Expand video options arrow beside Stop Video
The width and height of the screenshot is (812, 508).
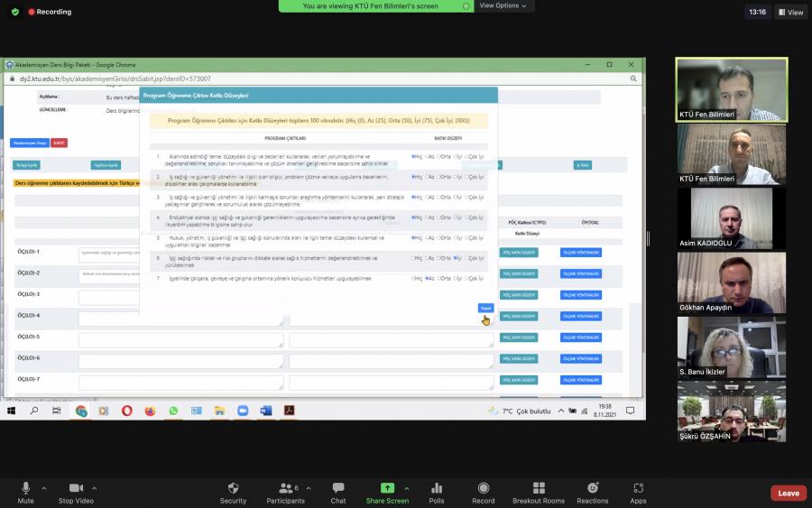[94, 488]
